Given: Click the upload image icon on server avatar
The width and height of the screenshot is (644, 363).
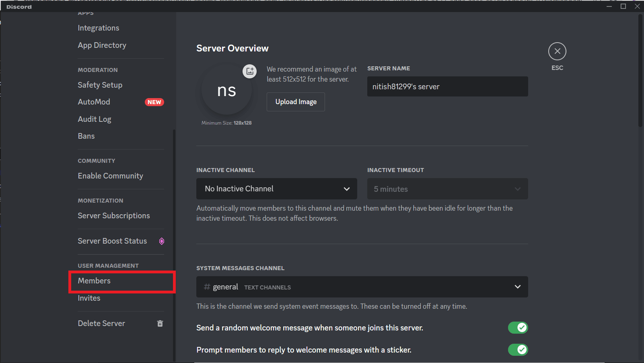Looking at the screenshot, I should (x=249, y=71).
